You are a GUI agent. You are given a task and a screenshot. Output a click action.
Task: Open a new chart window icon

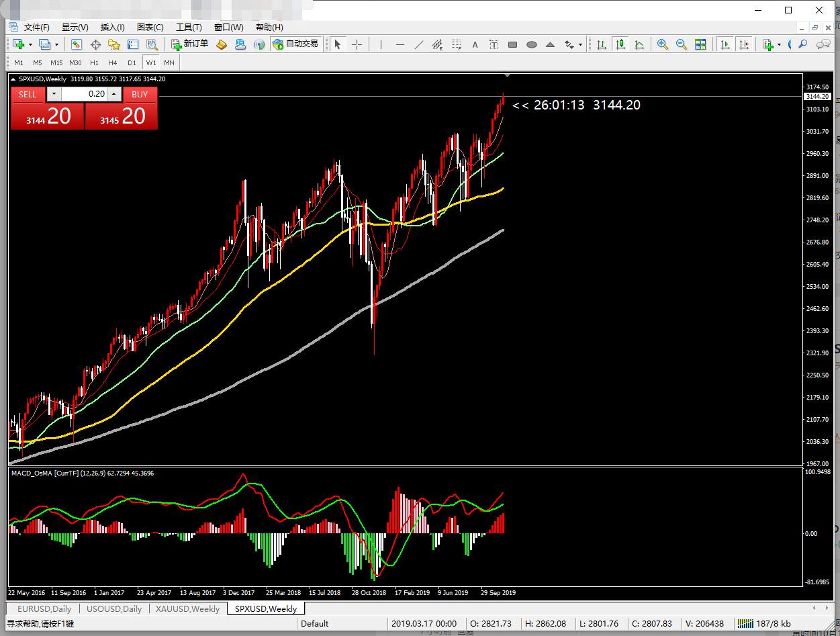(x=18, y=44)
